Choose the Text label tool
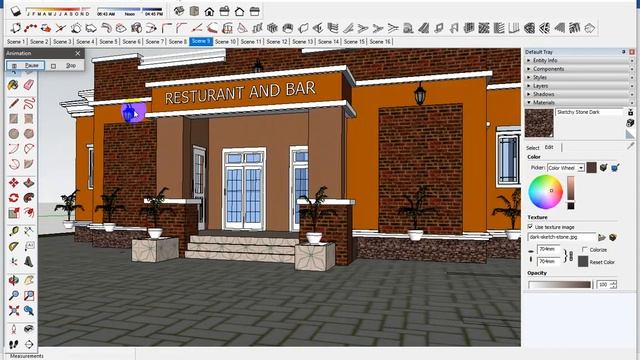Screen dimensions: 640x360 (29, 246)
